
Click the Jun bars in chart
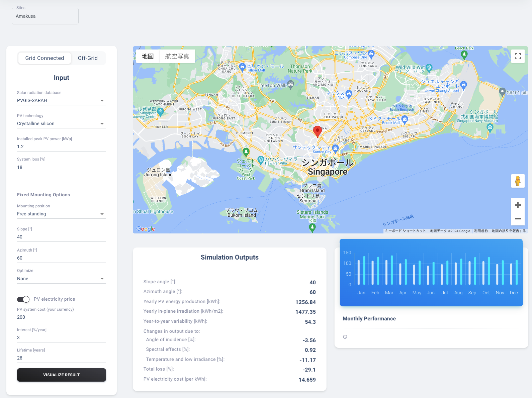tap(431, 273)
